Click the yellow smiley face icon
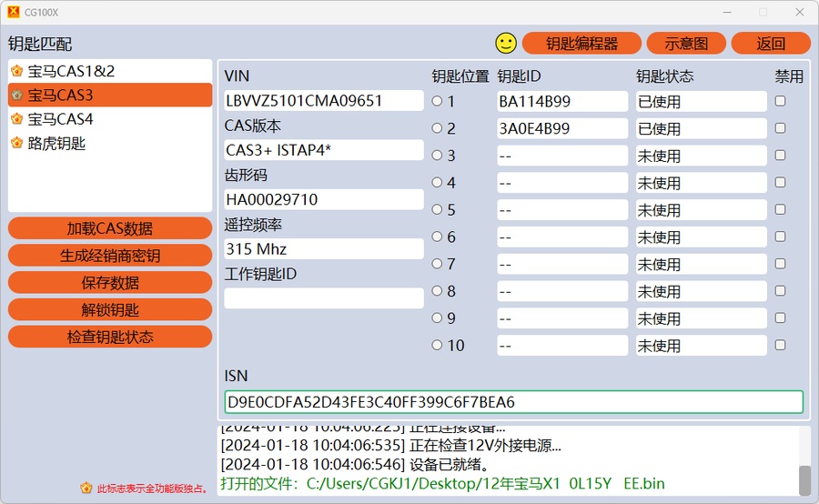819x504 pixels. (506, 43)
